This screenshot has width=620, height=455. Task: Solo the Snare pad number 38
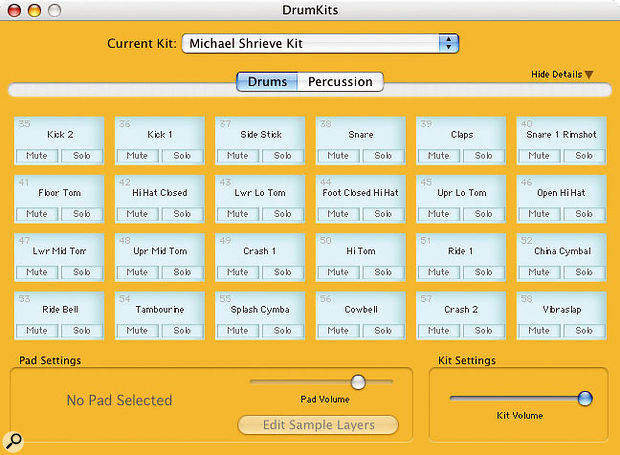383,156
